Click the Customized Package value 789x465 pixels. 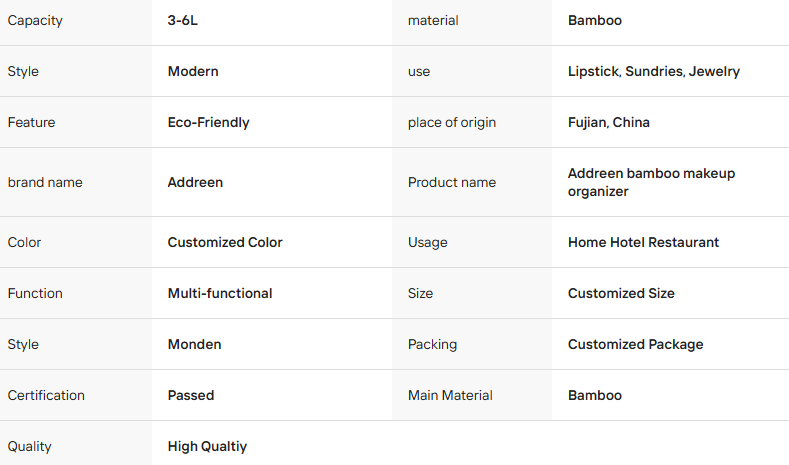coord(636,344)
